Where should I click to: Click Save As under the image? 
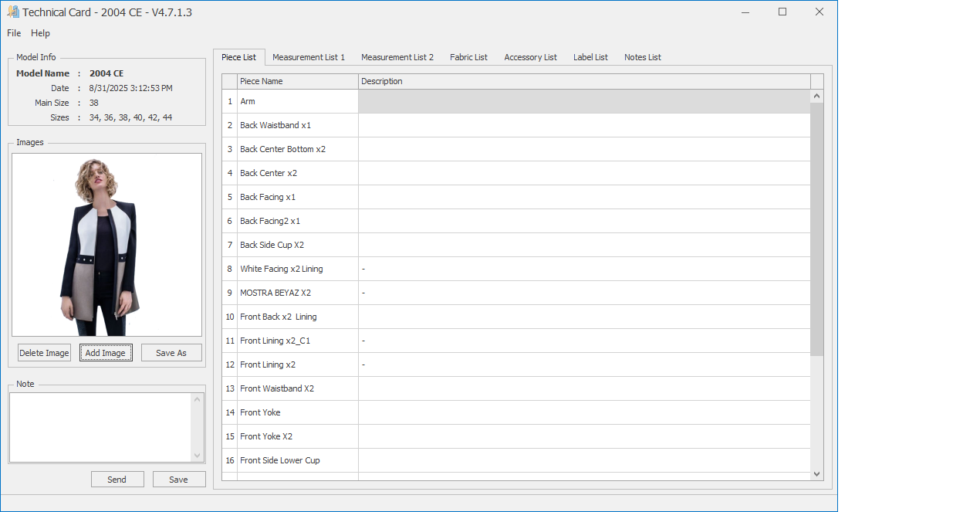pyautogui.click(x=171, y=353)
